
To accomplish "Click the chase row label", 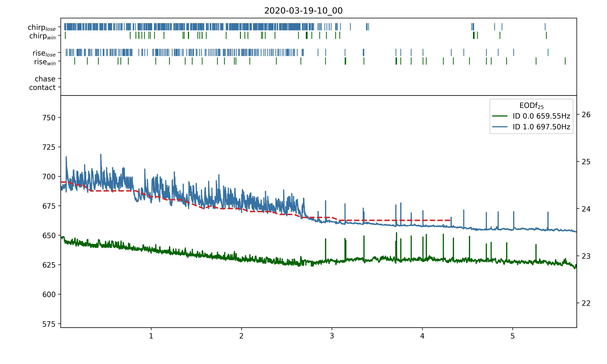I will coord(45,79).
